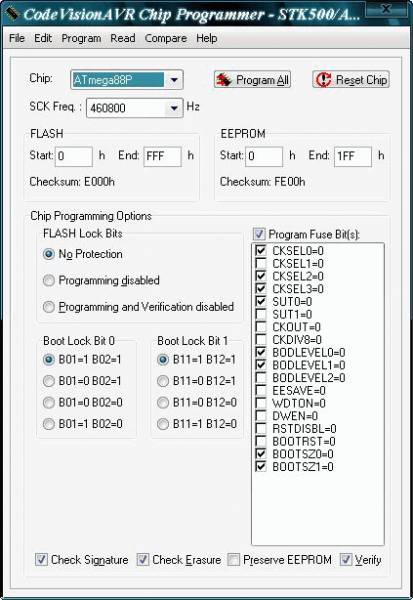Click the Program All chip icon button
413x600 pixels.
click(252, 80)
